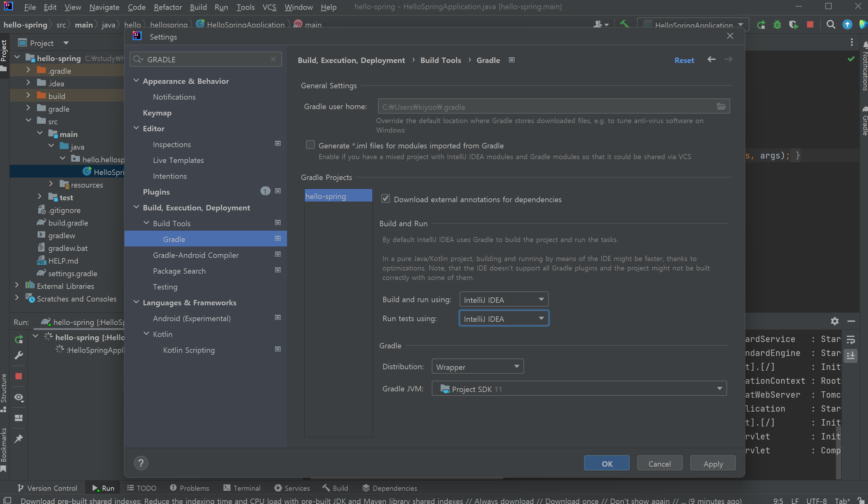Image resolution: width=868 pixels, height=504 pixels.
Task: Click the Gradle breadcrumb project-level icon
Action: coord(512,60)
